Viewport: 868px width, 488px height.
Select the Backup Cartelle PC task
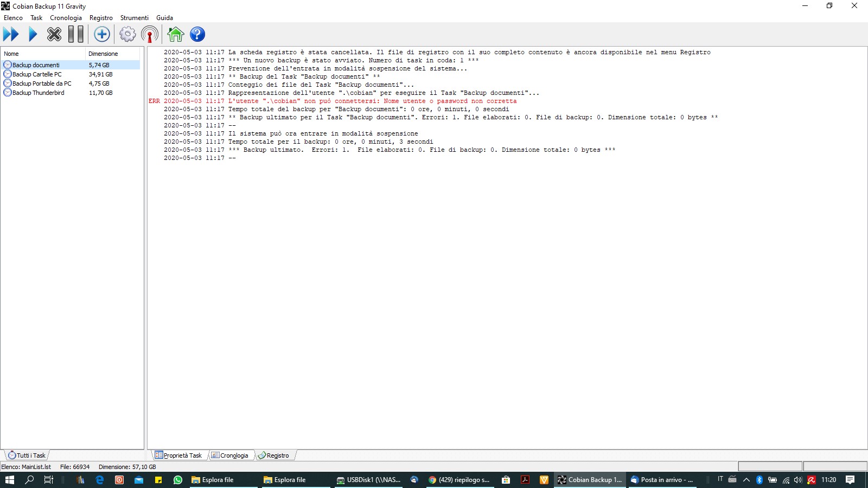pos(37,74)
